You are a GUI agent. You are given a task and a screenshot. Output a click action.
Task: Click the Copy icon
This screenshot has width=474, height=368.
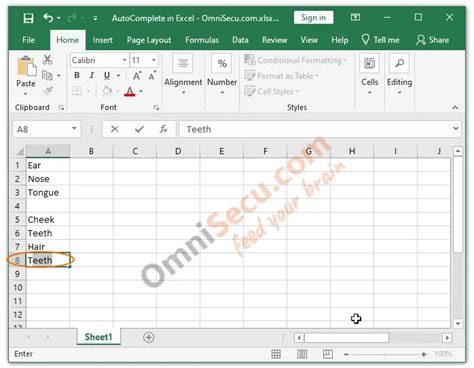click(47, 75)
